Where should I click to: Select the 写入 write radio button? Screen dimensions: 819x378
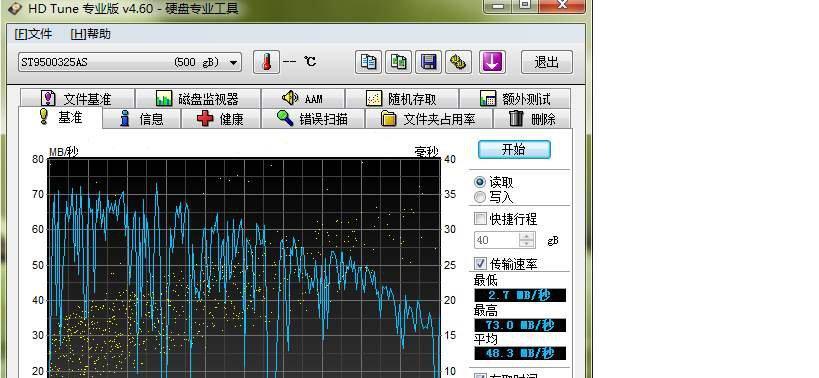pyautogui.click(x=494, y=197)
